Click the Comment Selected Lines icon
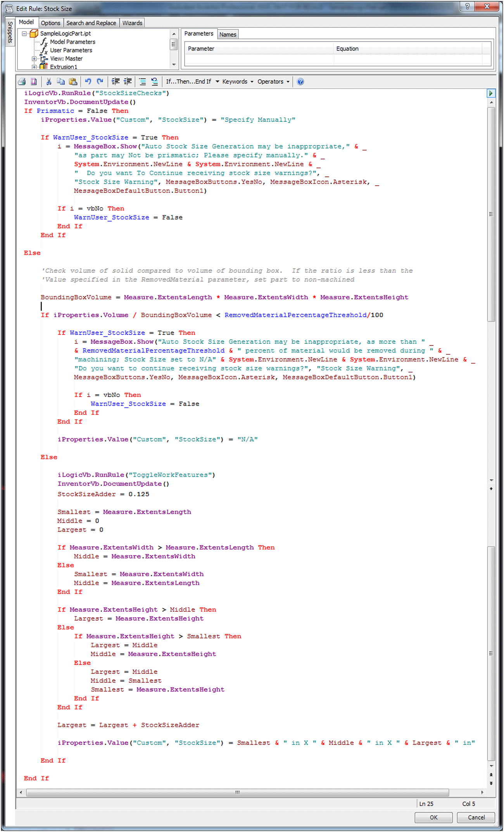Viewport: 504px width, 832px height. [143, 81]
